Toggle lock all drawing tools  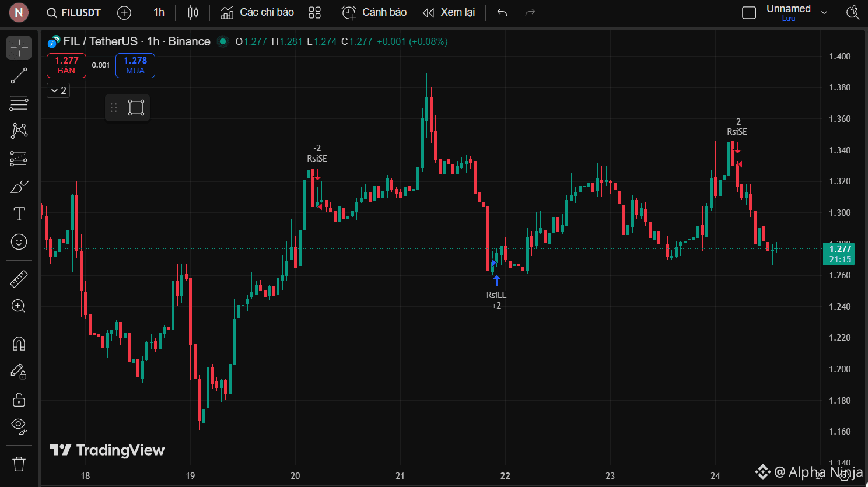[19, 400]
